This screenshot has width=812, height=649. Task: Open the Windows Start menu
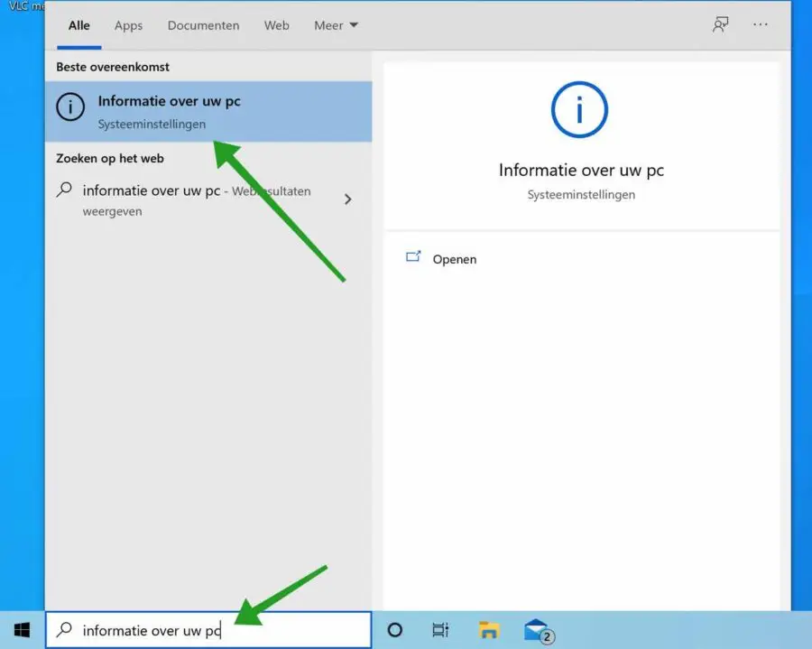coord(22,630)
